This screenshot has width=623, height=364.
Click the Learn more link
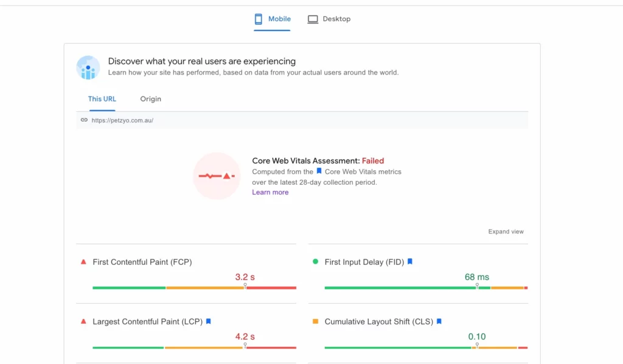point(270,192)
